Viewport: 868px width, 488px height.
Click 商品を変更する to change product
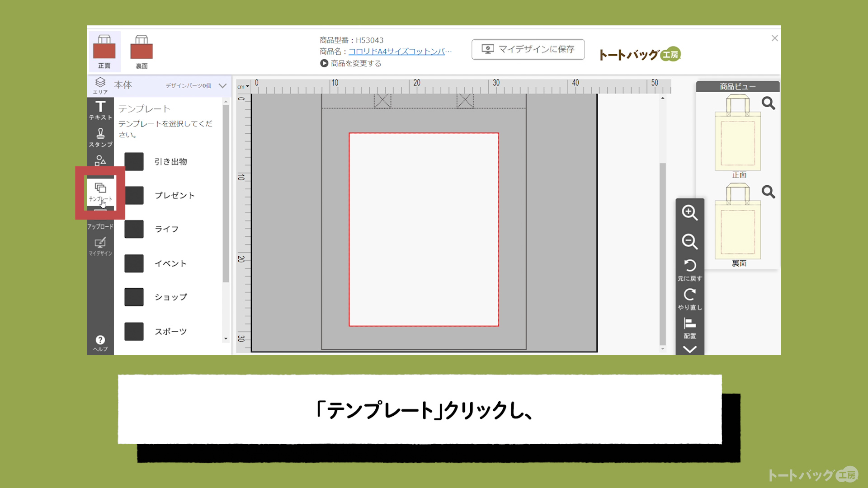click(351, 63)
